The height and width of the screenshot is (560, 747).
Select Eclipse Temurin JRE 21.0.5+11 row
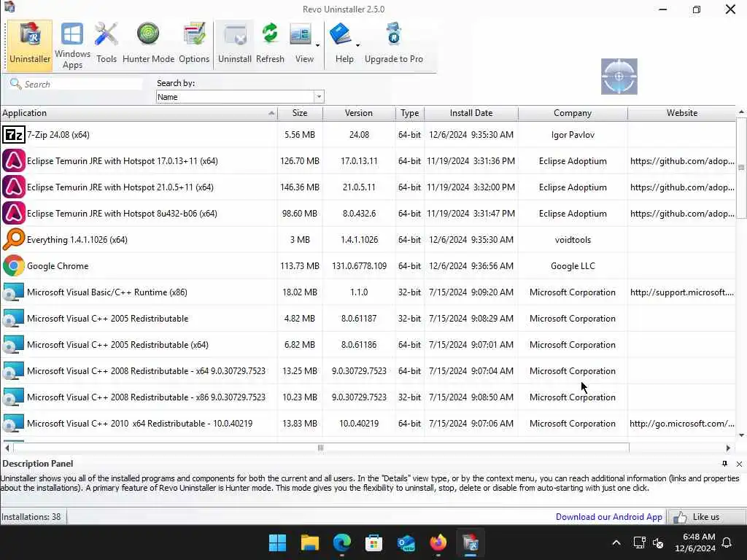click(x=368, y=187)
